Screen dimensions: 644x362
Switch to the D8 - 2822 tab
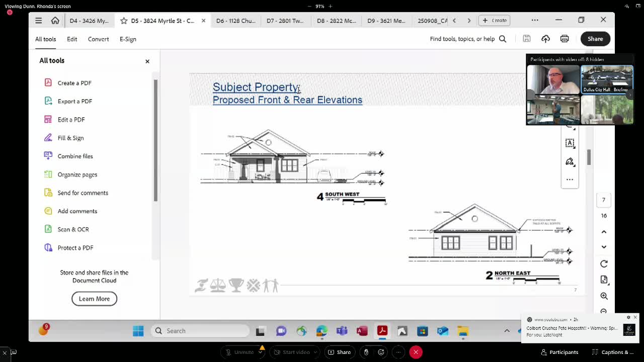[336, 21]
